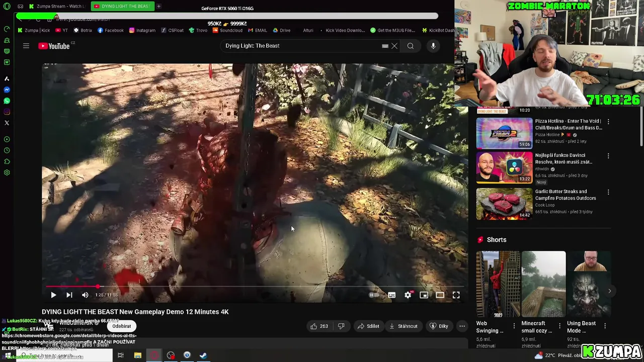
Task: Open the player settings gear
Action: coord(408,295)
